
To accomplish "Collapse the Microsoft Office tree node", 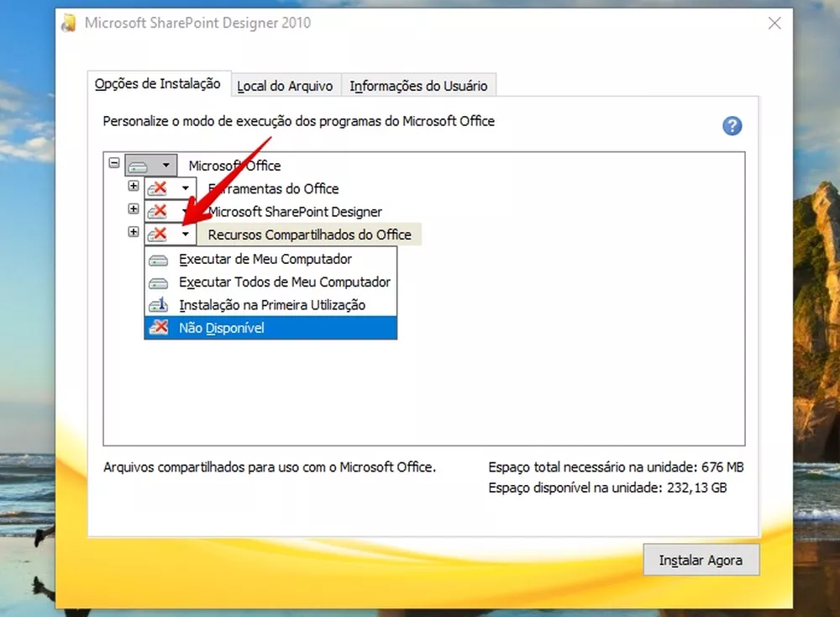I will [114, 162].
